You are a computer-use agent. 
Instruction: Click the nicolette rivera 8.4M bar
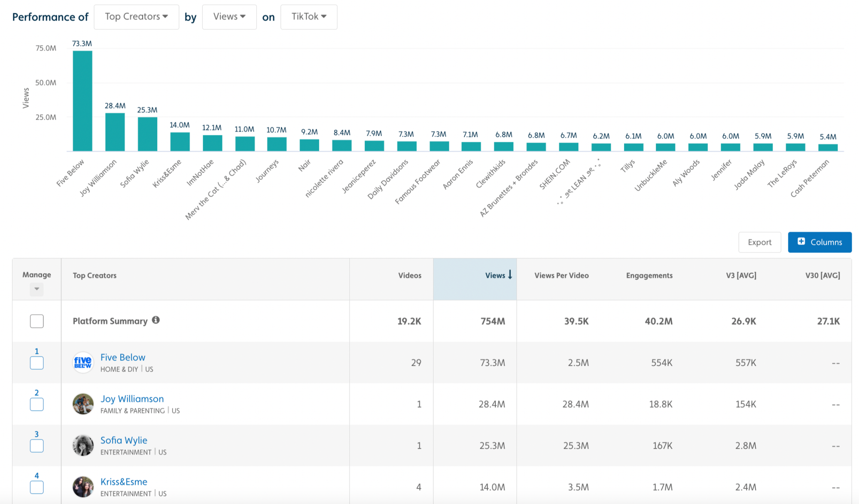(x=342, y=146)
